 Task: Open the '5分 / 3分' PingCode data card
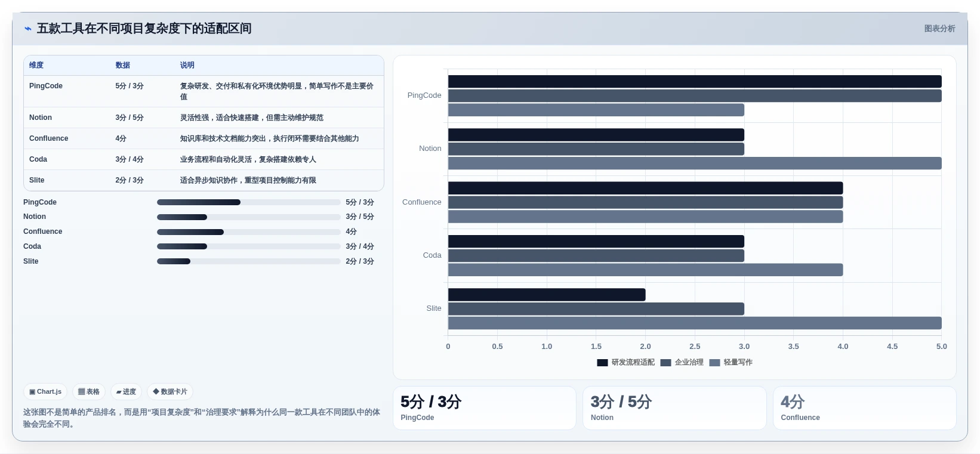484,408
